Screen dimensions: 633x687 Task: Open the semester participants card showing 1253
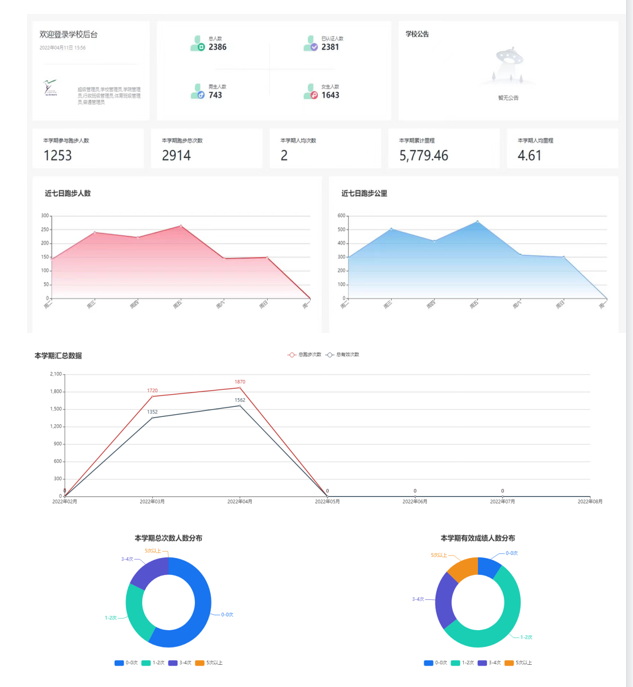88,149
